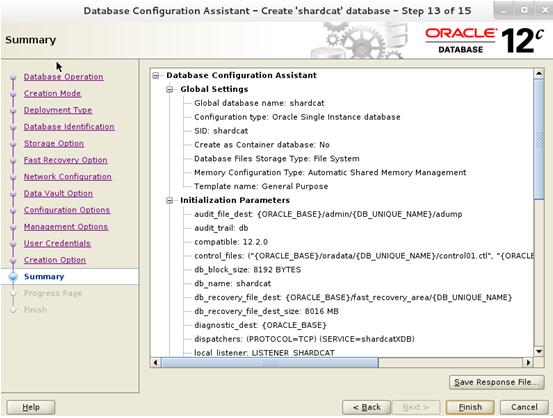Image resolution: width=553 pixels, height=418 pixels.
Task: Open the Creation Option step
Action: point(55,260)
